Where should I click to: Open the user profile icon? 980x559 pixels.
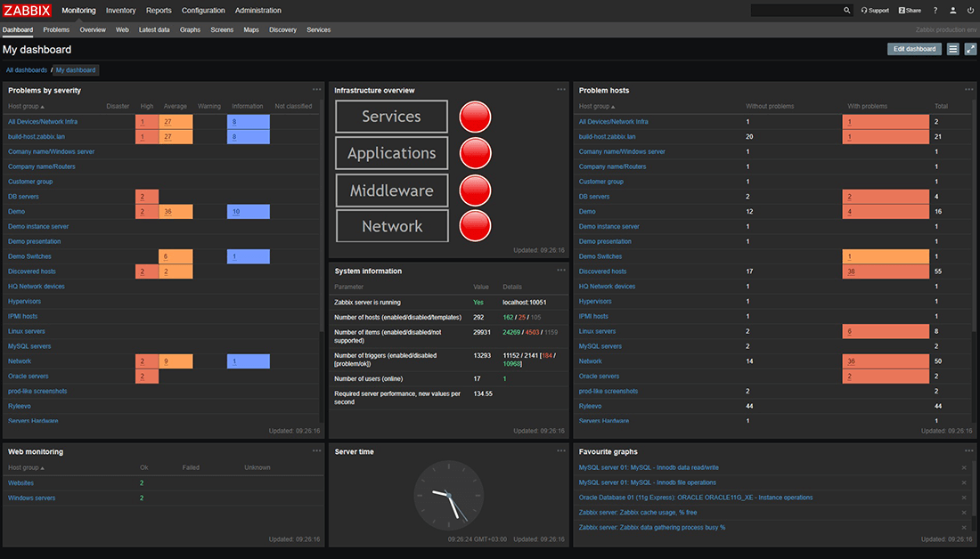(x=953, y=11)
